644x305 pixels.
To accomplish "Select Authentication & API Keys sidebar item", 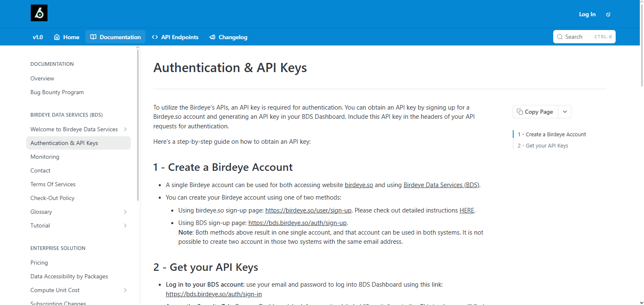I will [x=78, y=143].
